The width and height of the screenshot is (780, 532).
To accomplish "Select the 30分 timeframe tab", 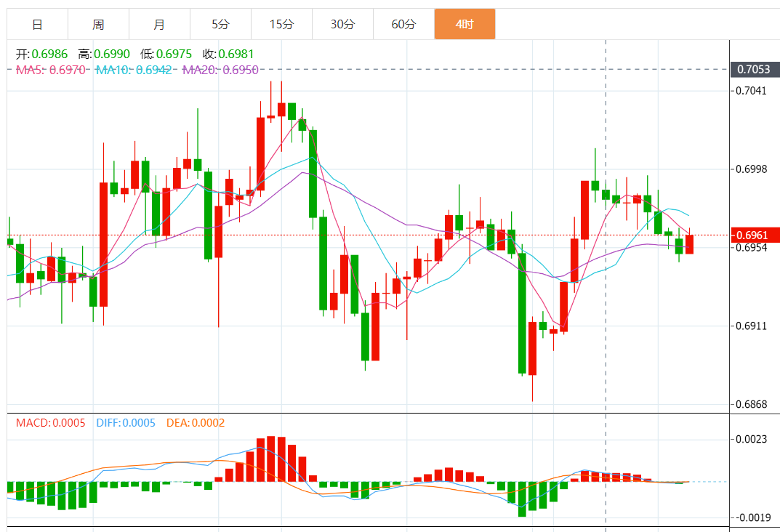I will [342, 24].
